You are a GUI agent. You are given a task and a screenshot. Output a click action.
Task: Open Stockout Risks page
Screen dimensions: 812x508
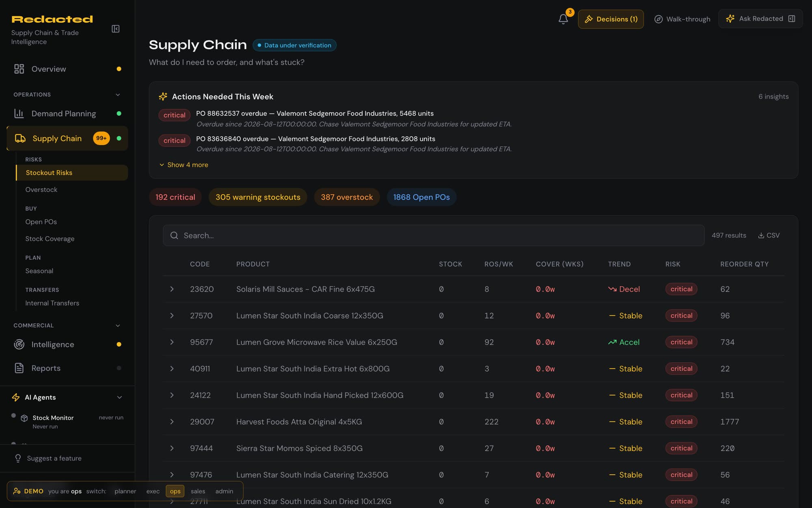[x=72, y=173]
